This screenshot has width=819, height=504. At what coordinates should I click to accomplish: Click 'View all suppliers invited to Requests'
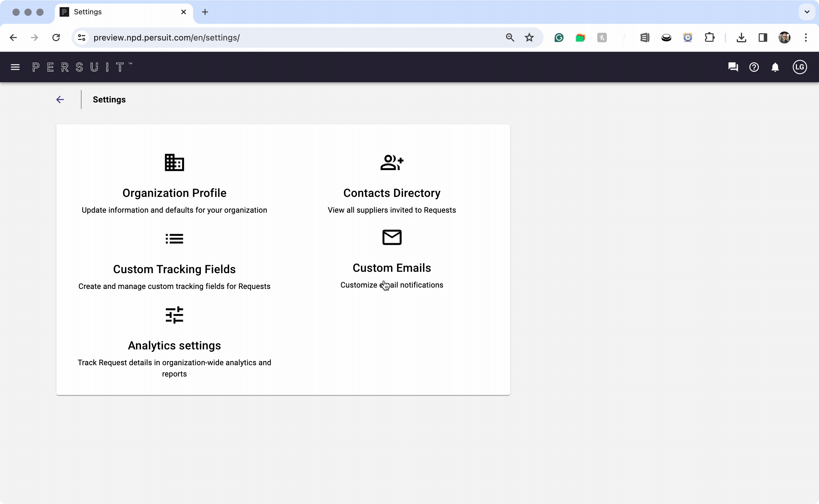(x=392, y=210)
